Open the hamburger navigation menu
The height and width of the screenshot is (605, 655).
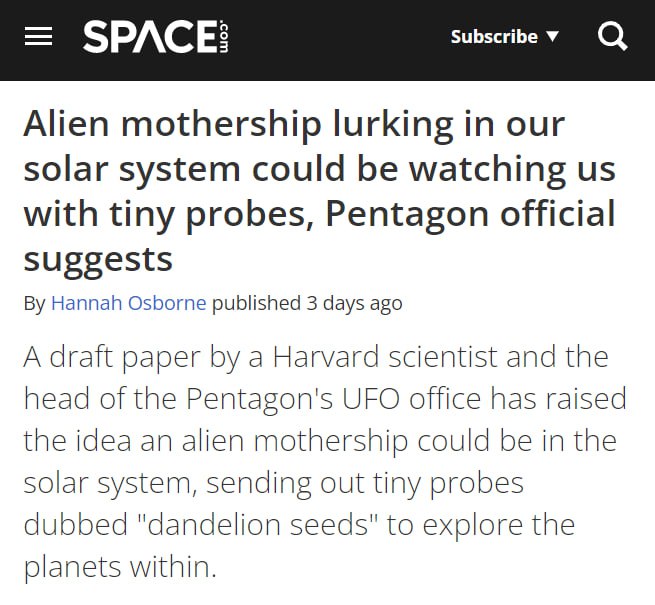(38, 36)
